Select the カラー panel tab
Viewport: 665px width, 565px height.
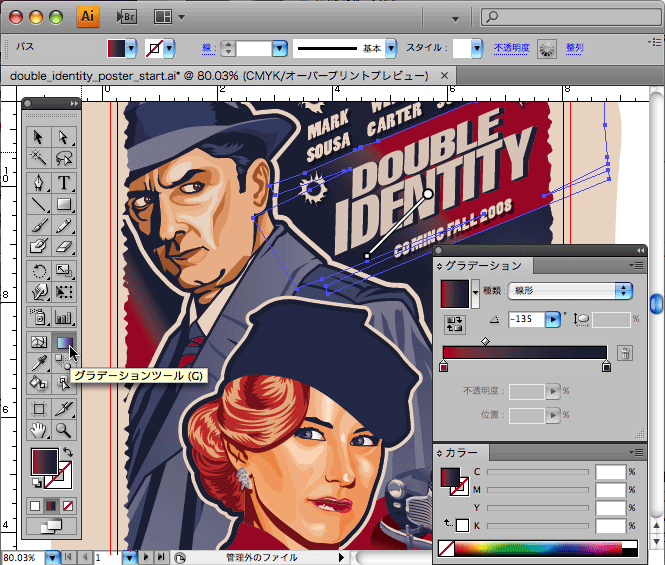coord(461,453)
